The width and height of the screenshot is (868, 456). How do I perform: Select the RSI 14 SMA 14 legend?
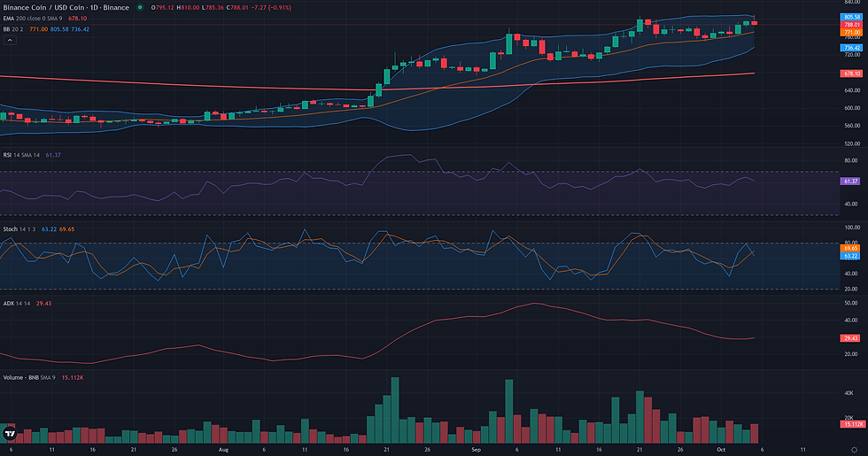click(21, 155)
